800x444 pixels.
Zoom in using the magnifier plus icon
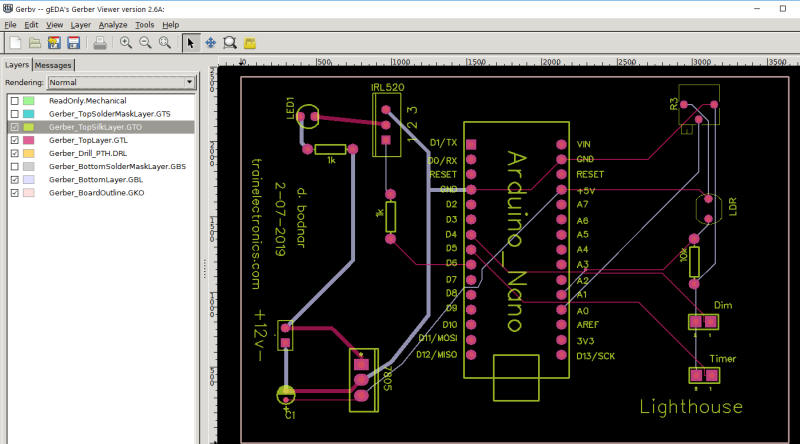point(126,43)
